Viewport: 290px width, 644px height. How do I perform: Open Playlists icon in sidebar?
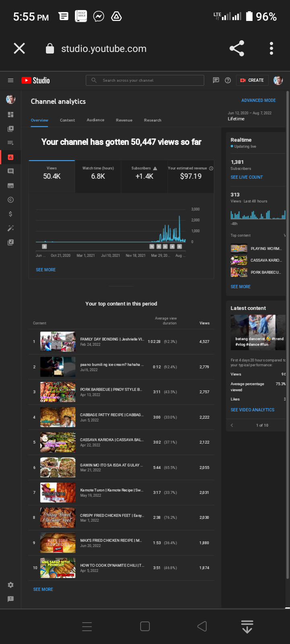pyautogui.click(x=10, y=143)
